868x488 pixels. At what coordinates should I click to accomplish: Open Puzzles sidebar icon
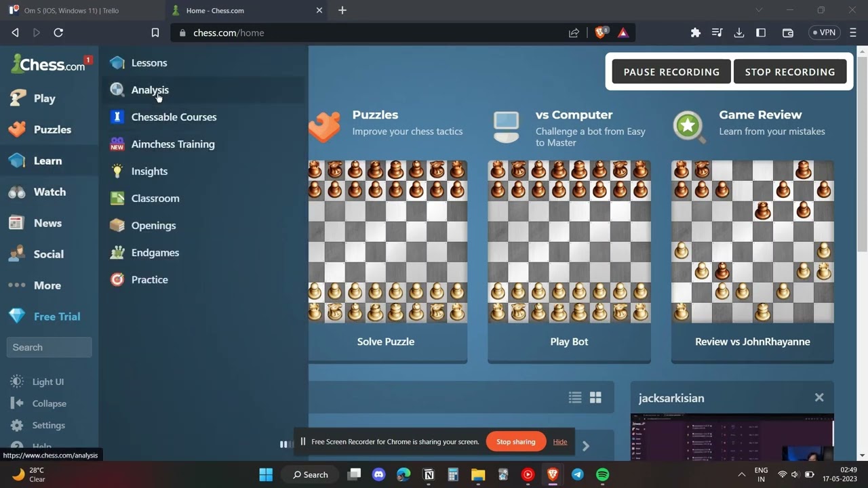(x=17, y=129)
